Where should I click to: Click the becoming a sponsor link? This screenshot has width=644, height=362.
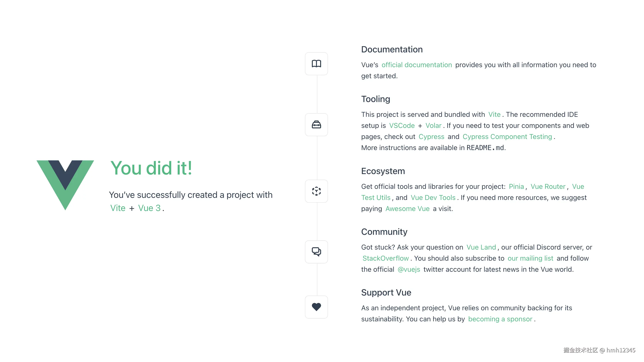point(500,319)
